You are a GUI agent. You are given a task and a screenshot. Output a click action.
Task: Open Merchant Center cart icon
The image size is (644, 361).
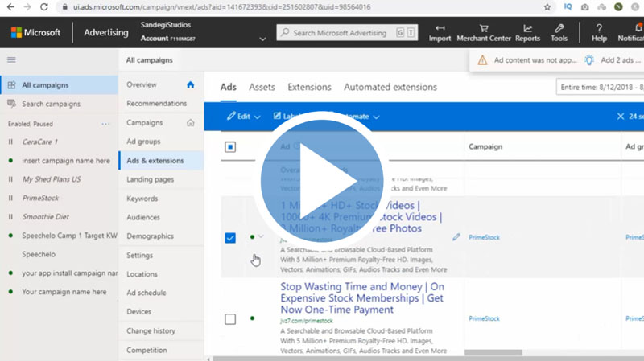[484, 28]
